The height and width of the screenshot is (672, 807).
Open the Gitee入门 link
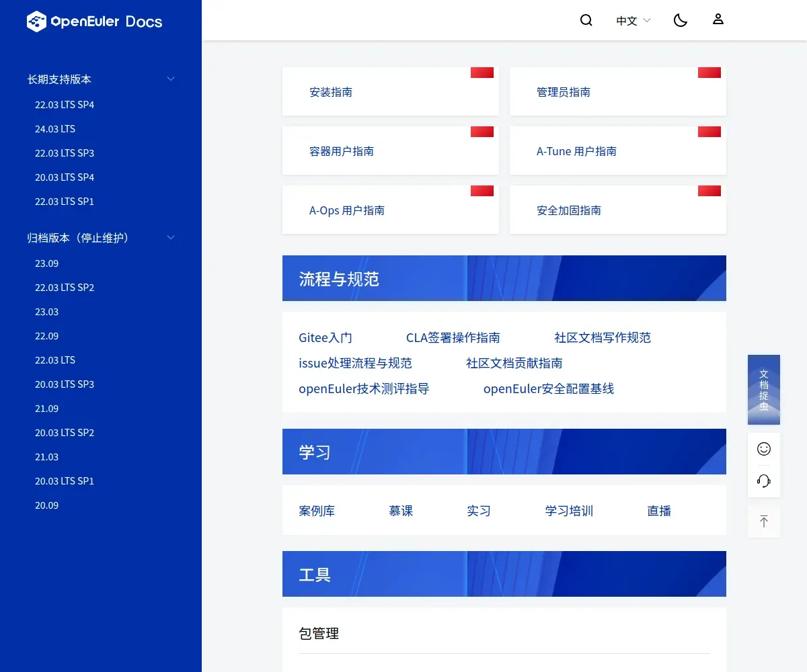point(325,337)
